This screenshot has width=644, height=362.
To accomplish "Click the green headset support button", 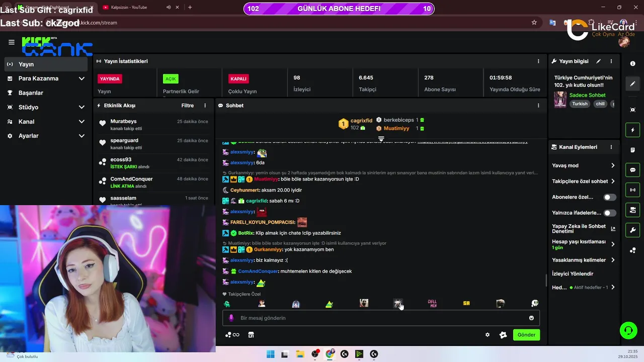I will coord(628,330).
